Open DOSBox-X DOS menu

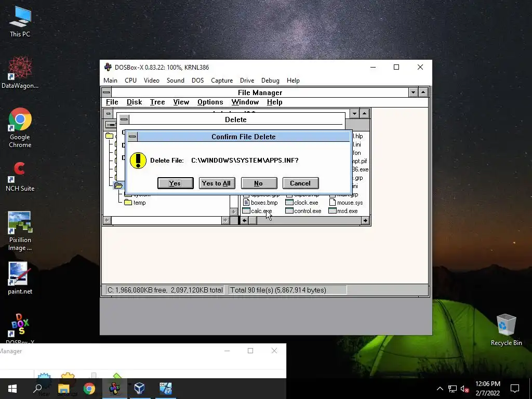tap(197, 81)
